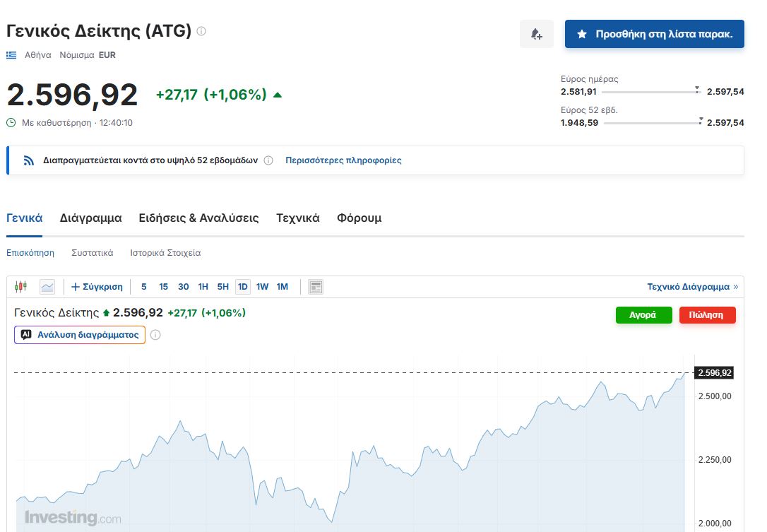This screenshot has width=767, height=532.
Task: Switch to the Διάγραμμα tab
Action: click(91, 218)
